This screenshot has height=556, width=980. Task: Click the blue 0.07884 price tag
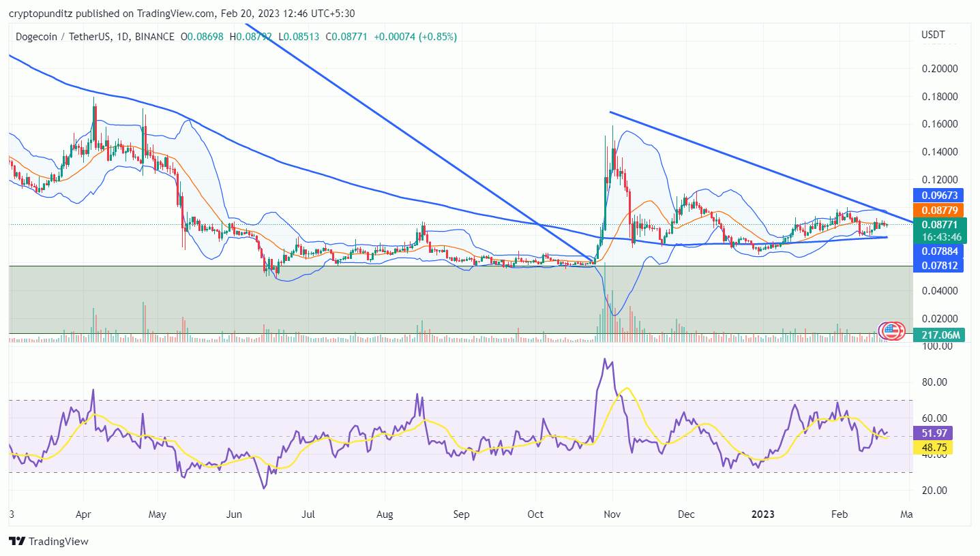tap(939, 251)
